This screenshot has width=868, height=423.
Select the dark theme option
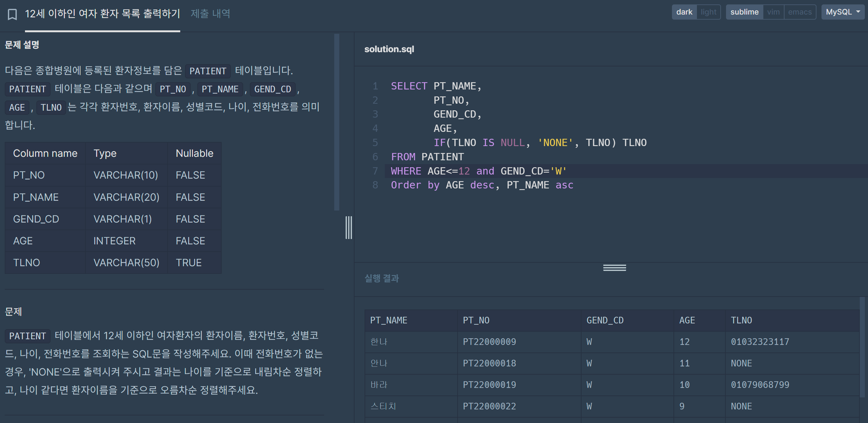click(684, 12)
